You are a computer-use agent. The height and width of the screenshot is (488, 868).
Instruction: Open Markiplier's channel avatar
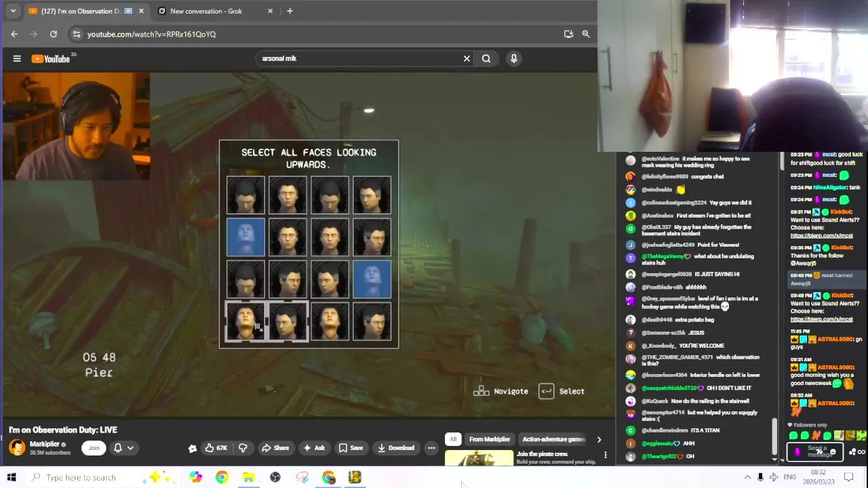click(x=17, y=447)
